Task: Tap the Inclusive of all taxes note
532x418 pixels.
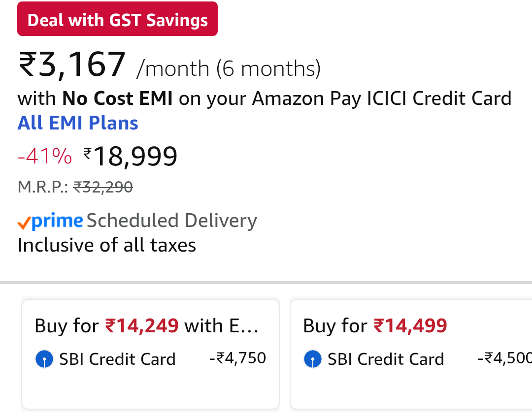Action: coord(107,245)
